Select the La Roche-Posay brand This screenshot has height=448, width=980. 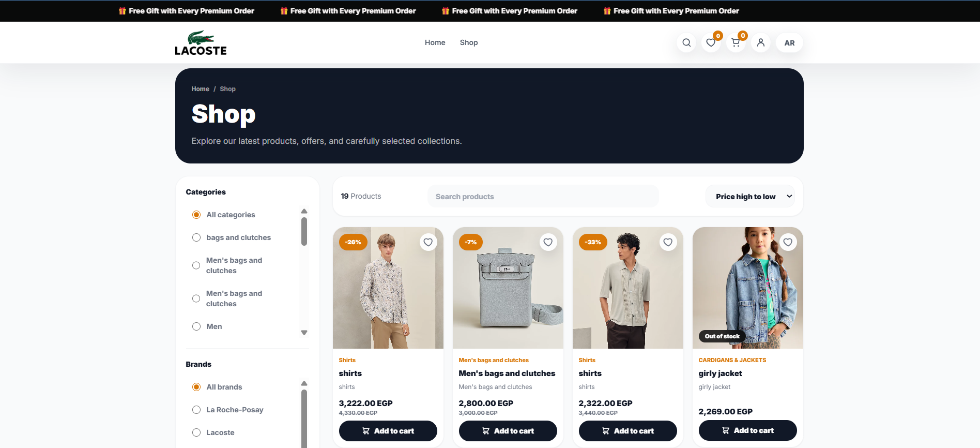pyautogui.click(x=196, y=410)
